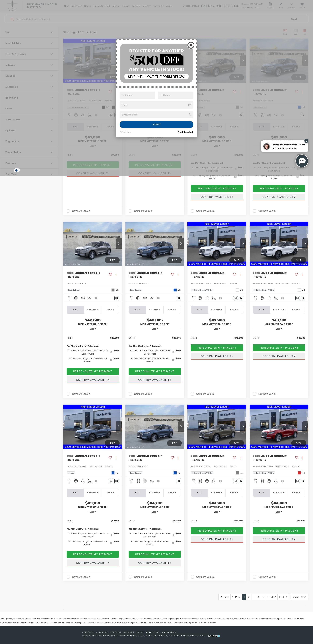313x644 pixels.
Task: Click Personalize My Payment on $42,980 card
Action: (217, 348)
